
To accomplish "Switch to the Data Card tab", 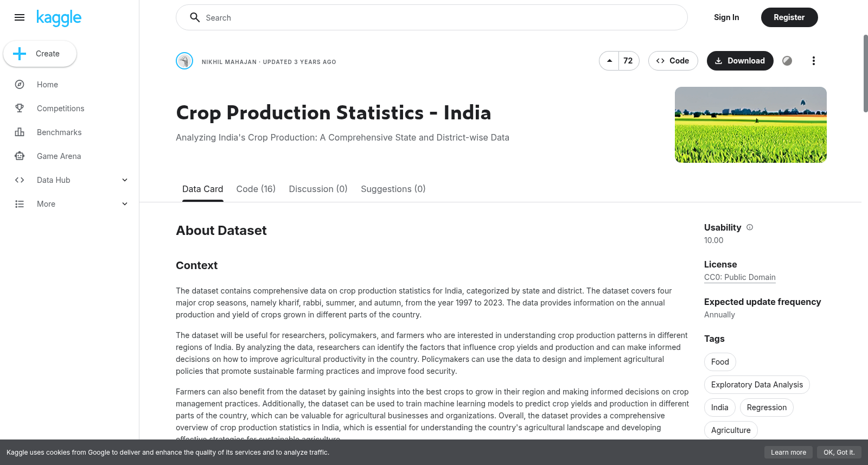I will [202, 189].
